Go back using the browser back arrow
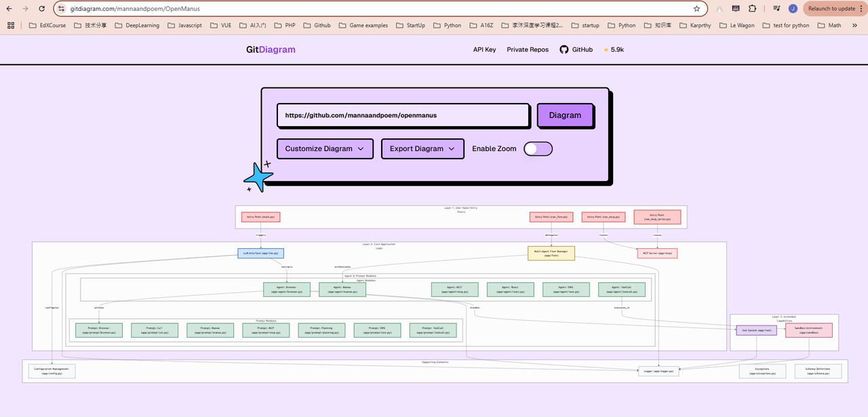This screenshot has width=868, height=417. 9,9
